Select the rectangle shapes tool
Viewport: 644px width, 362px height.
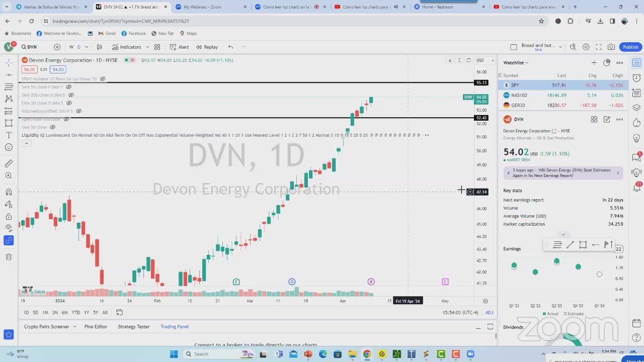click(x=9, y=123)
